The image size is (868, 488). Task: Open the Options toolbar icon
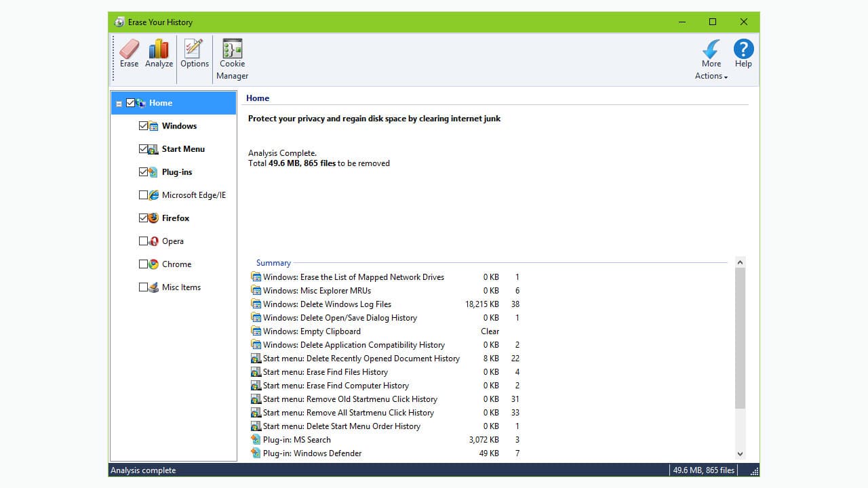194,53
